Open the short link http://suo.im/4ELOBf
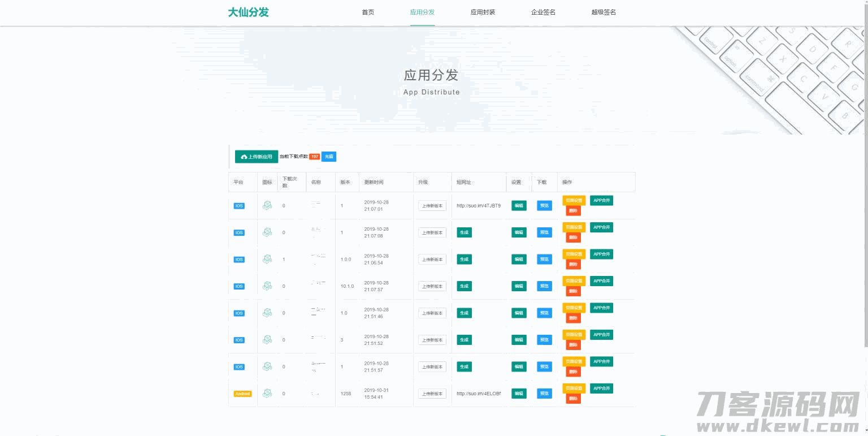 [478, 394]
